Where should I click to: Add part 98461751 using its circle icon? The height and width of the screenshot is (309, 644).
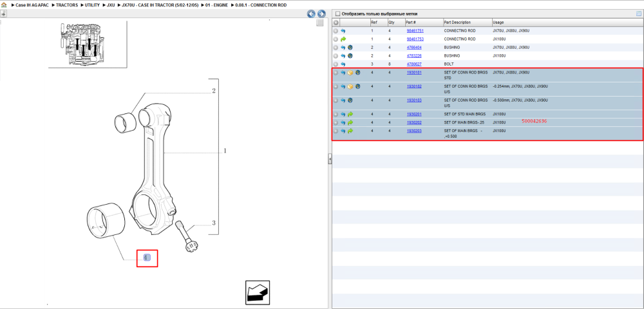point(336,31)
